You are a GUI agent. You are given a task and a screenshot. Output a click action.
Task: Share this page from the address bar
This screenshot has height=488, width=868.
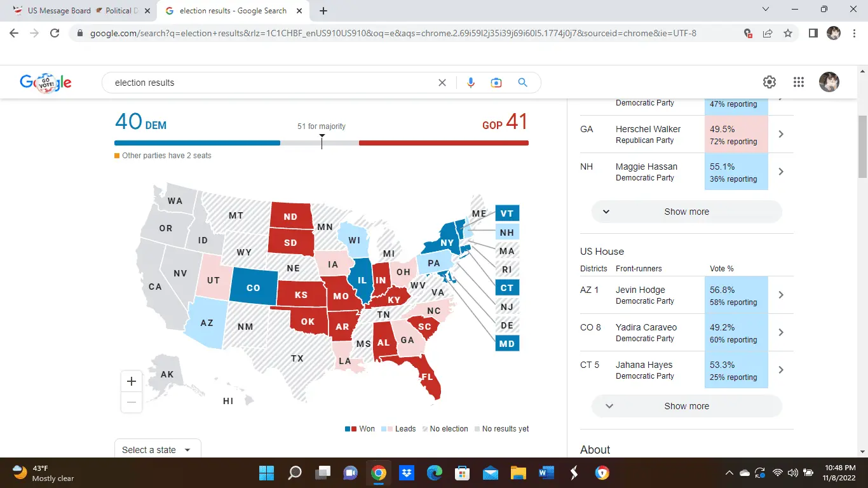(x=768, y=33)
